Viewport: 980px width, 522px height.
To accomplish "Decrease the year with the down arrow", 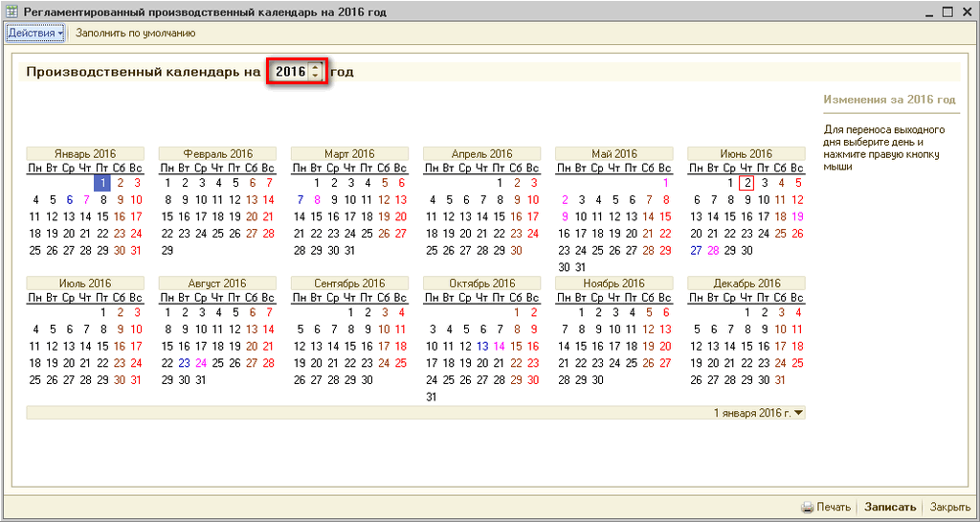I will pos(316,77).
